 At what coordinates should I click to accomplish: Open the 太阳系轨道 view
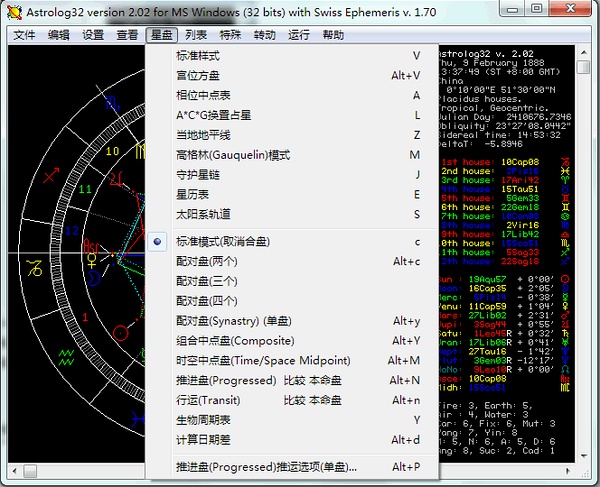203,214
